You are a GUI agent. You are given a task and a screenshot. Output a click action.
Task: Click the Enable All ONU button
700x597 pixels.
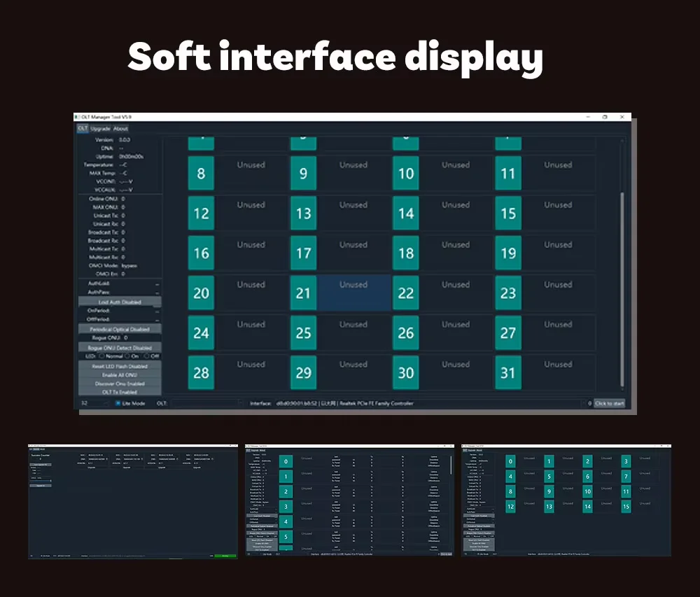coord(120,375)
